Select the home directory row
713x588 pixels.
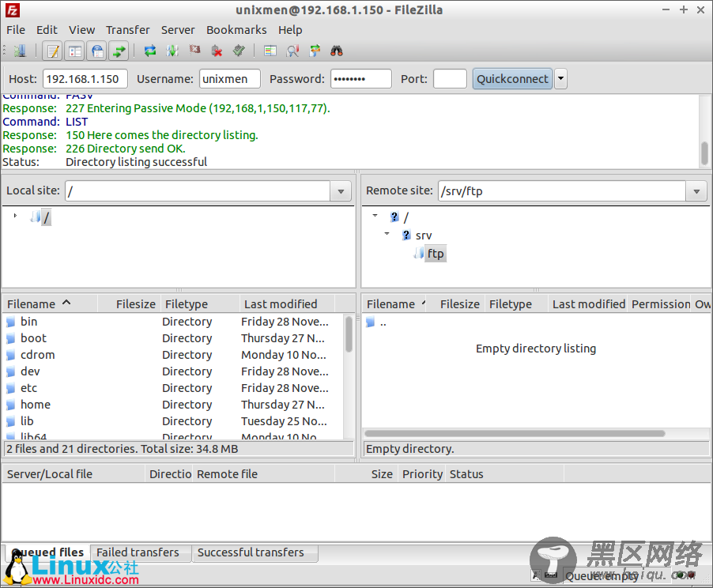pyautogui.click(x=173, y=405)
